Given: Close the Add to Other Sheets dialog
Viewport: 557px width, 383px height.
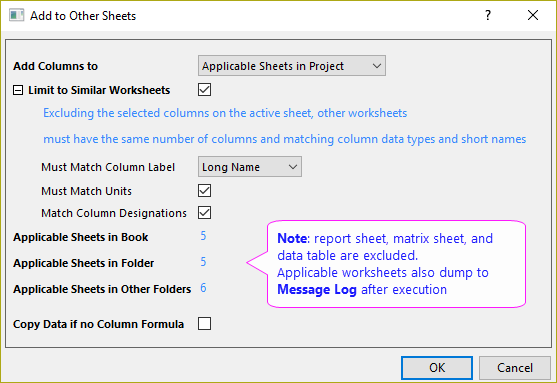Looking at the screenshot, I should coord(532,15).
